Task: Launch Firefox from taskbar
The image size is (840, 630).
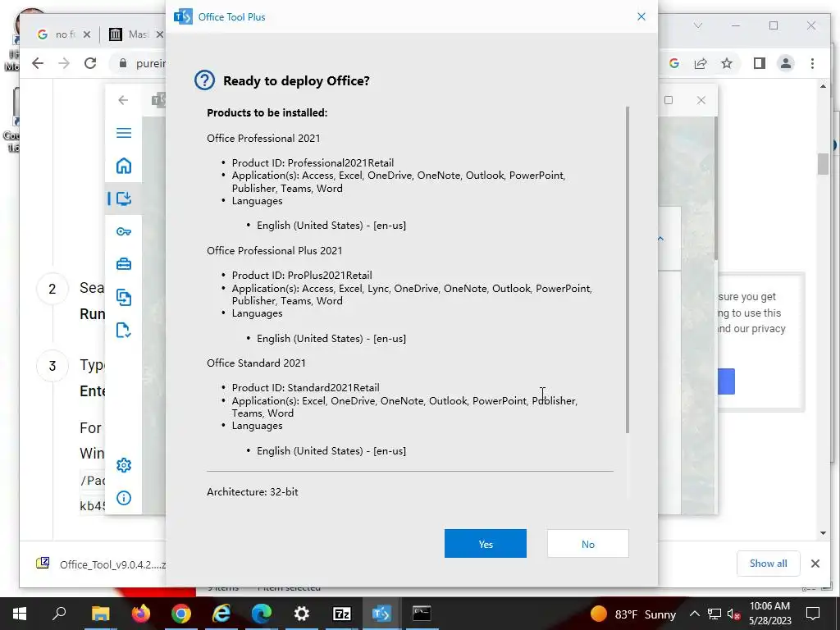Action: coord(141,614)
